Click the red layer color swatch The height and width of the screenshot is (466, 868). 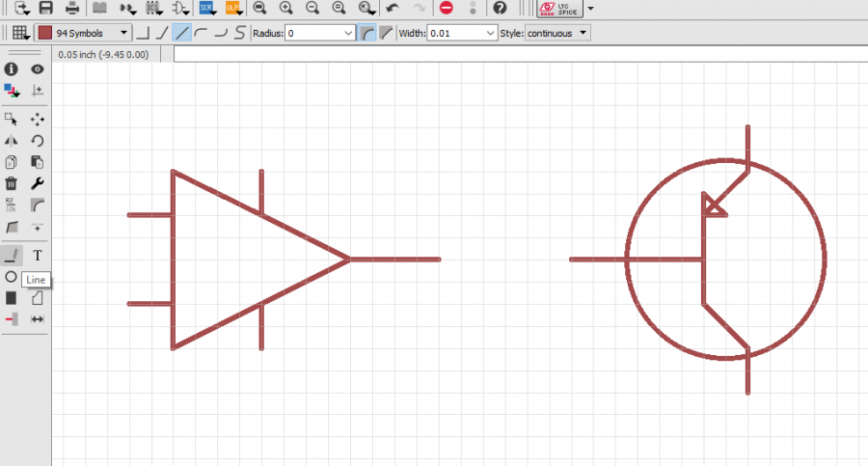(x=45, y=33)
